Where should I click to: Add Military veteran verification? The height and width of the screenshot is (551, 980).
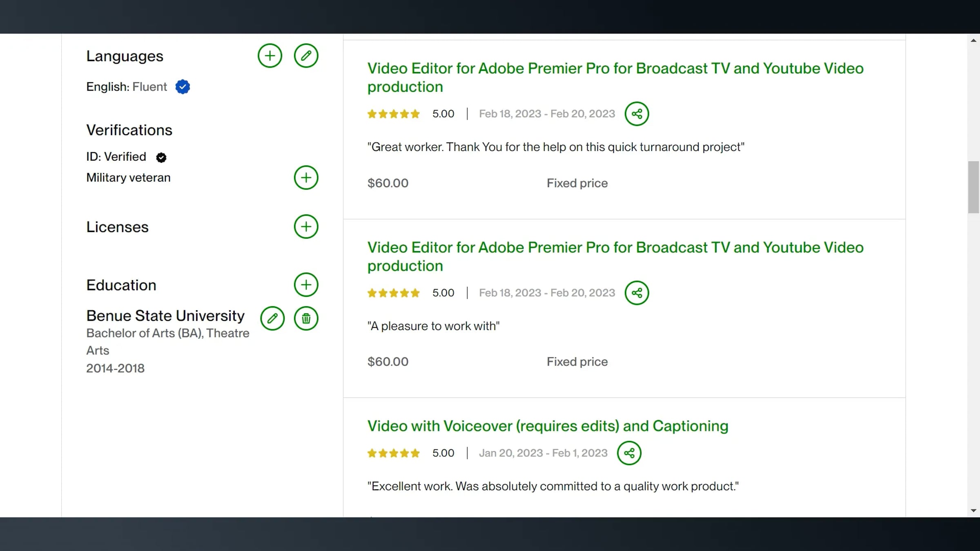(306, 178)
